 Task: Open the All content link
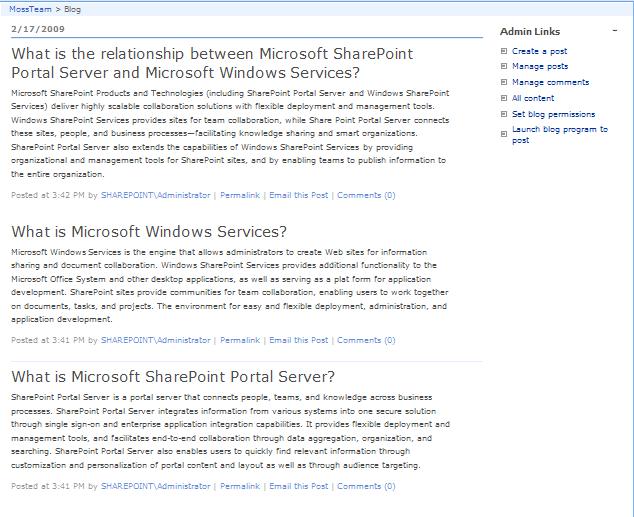click(x=533, y=98)
